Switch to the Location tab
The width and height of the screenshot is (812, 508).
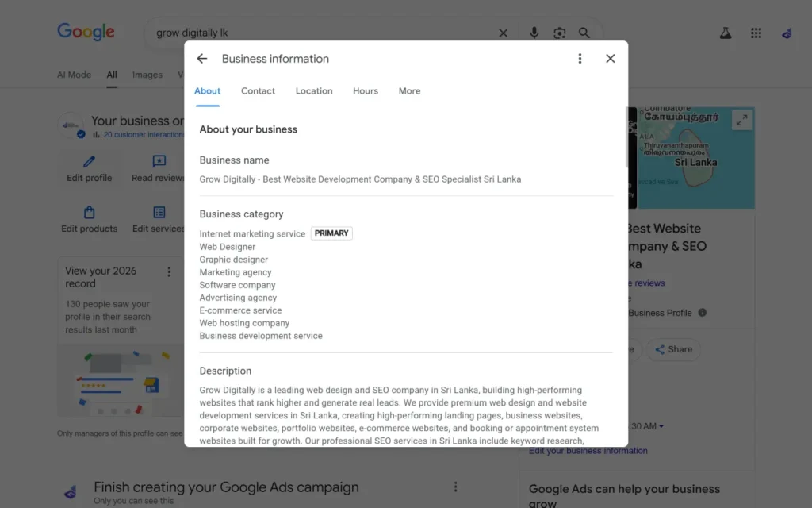click(314, 91)
